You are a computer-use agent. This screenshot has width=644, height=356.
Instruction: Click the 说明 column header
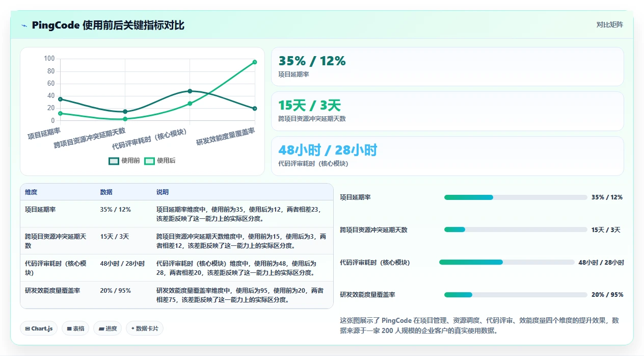(x=162, y=192)
